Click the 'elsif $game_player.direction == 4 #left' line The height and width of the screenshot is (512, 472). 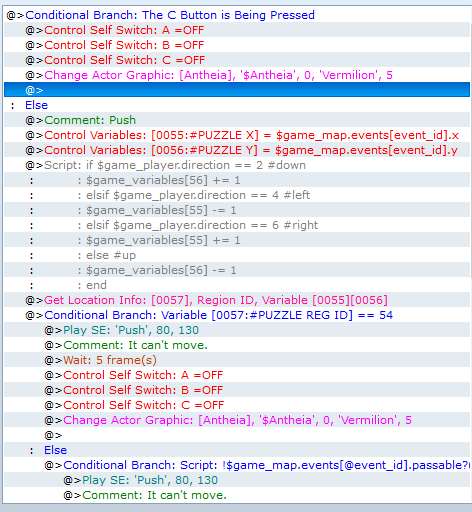[237, 195]
